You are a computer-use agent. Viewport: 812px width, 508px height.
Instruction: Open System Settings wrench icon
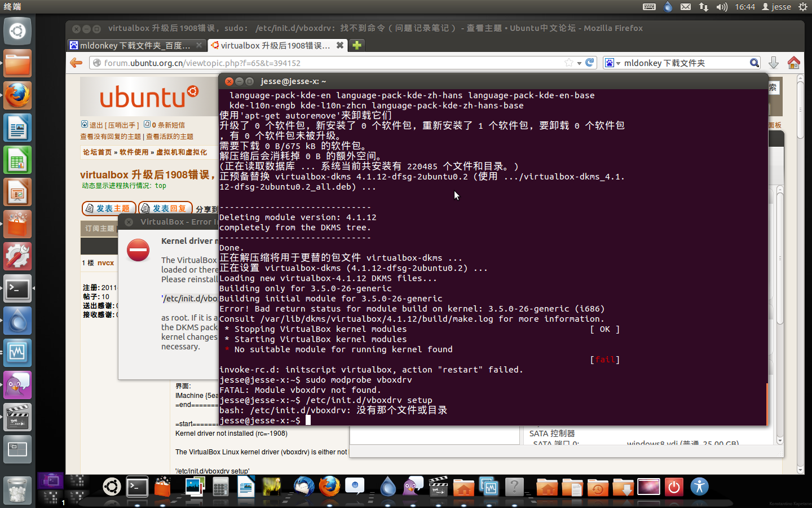pyautogui.click(x=17, y=256)
